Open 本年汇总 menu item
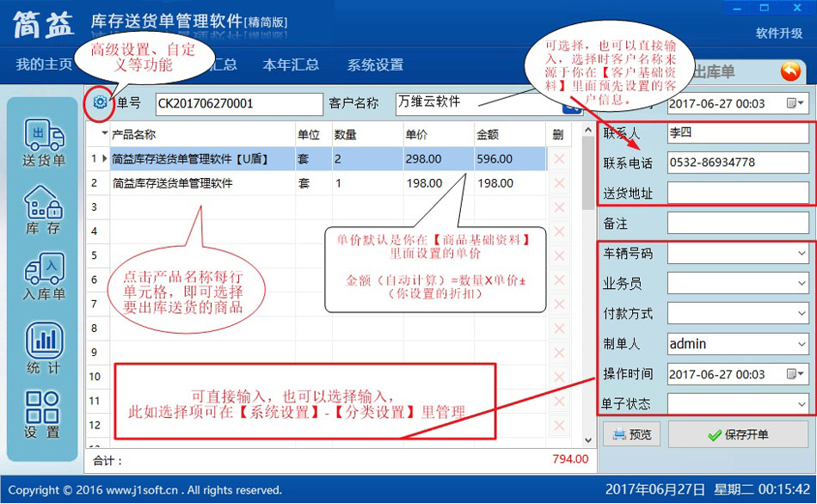 291,65
